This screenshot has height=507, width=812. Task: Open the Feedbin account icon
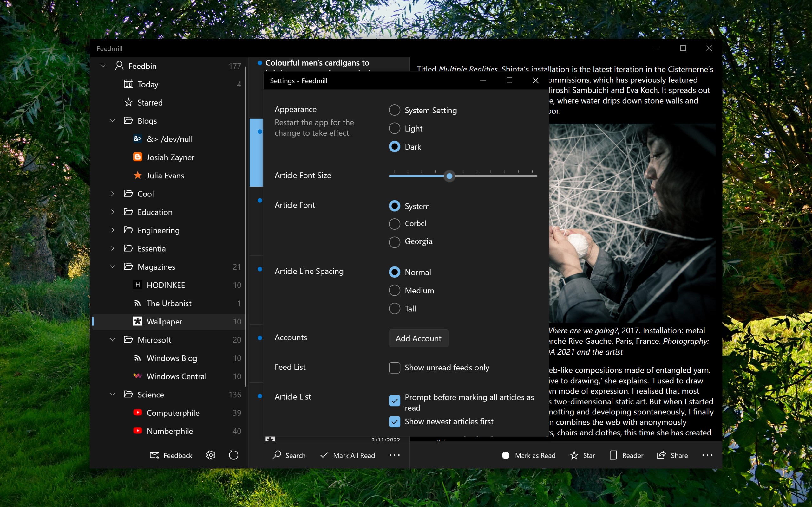coord(120,66)
